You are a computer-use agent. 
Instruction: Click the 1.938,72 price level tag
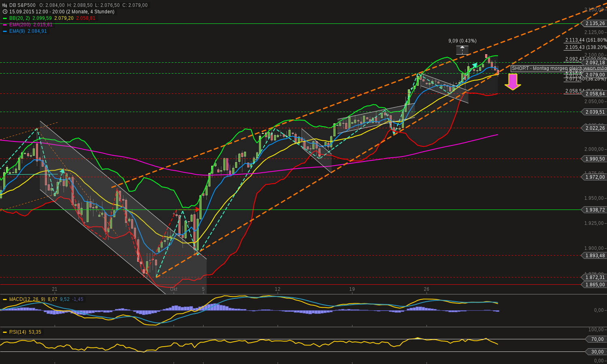pos(595,210)
